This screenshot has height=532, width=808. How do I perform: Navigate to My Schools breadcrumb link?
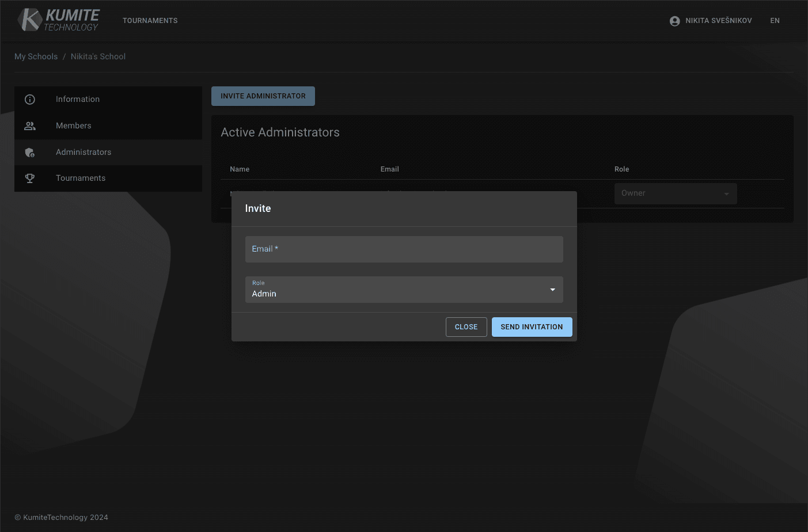coord(36,56)
